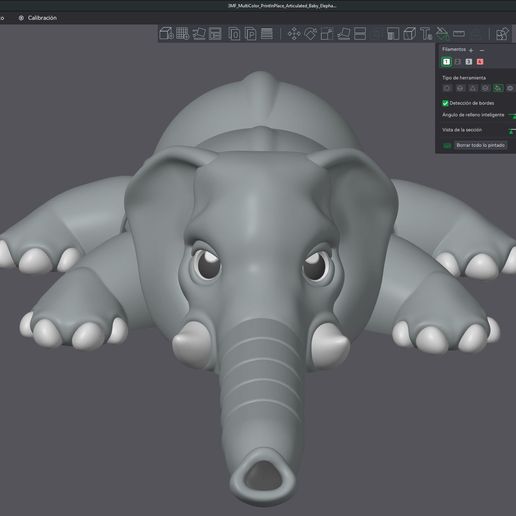Viewport: 516px width, 516px height.
Task: Select filament 1 white swatch
Action: tap(446, 62)
